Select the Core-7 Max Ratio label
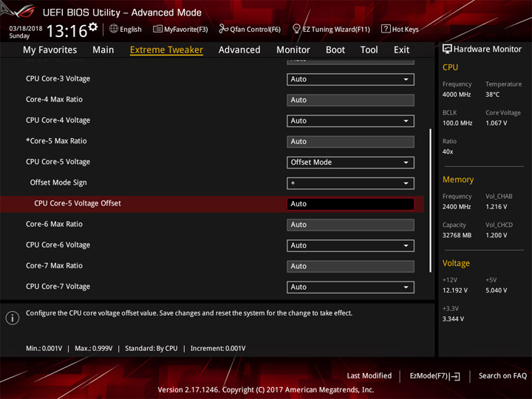532x399 pixels. pos(54,266)
